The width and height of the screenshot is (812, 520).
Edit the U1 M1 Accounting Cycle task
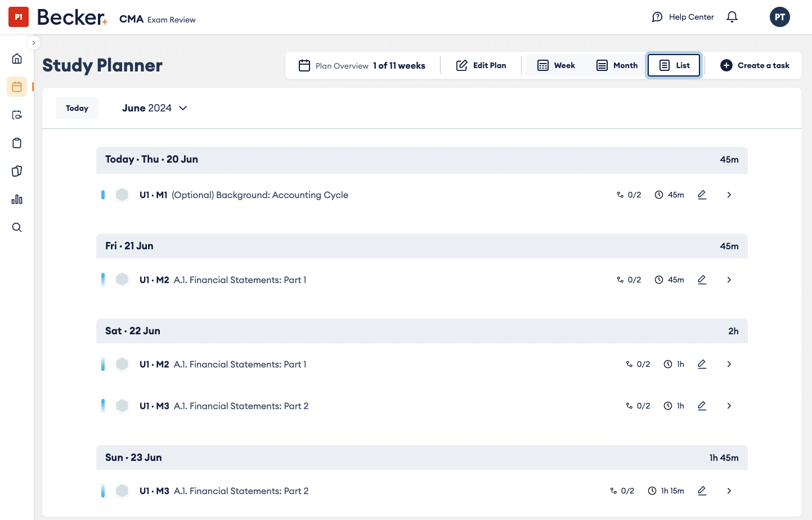point(702,195)
